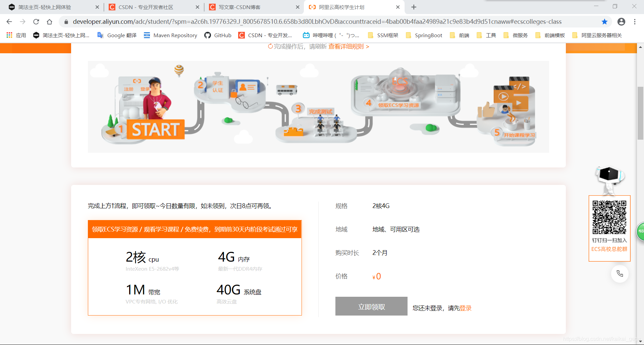
Task: Open Maven Repository bookmark
Action: click(170, 35)
